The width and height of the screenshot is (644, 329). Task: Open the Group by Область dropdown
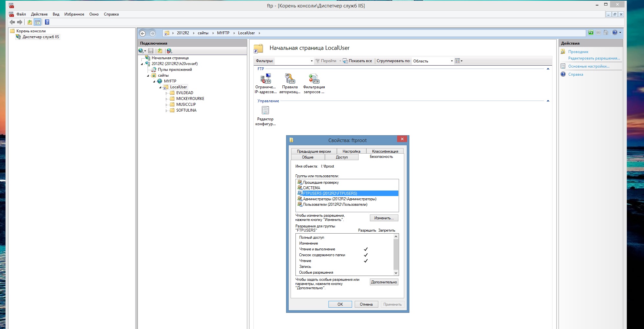[452, 61]
